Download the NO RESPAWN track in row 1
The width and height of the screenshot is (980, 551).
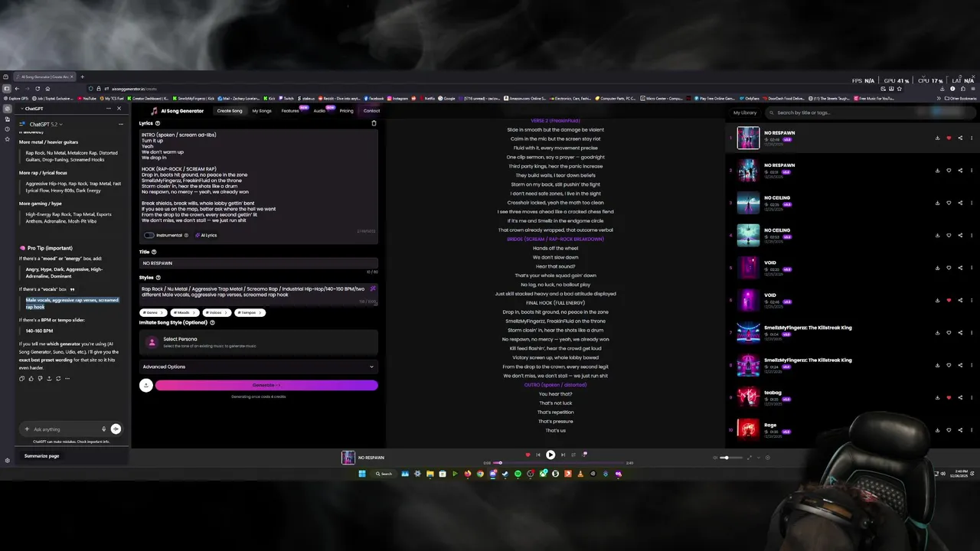click(x=937, y=139)
